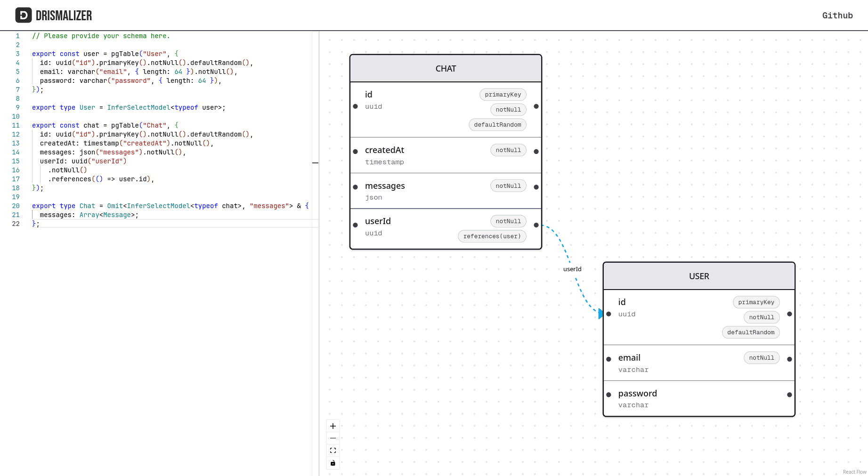
Task: Zoom in with the plus icon
Action: click(x=333, y=426)
